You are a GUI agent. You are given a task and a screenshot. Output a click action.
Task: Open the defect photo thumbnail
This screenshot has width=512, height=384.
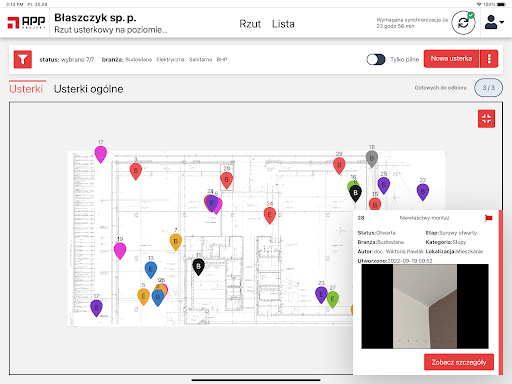pos(425,306)
